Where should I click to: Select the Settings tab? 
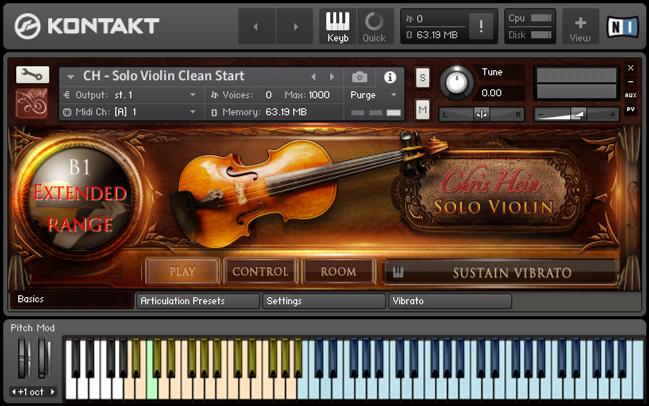(324, 301)
